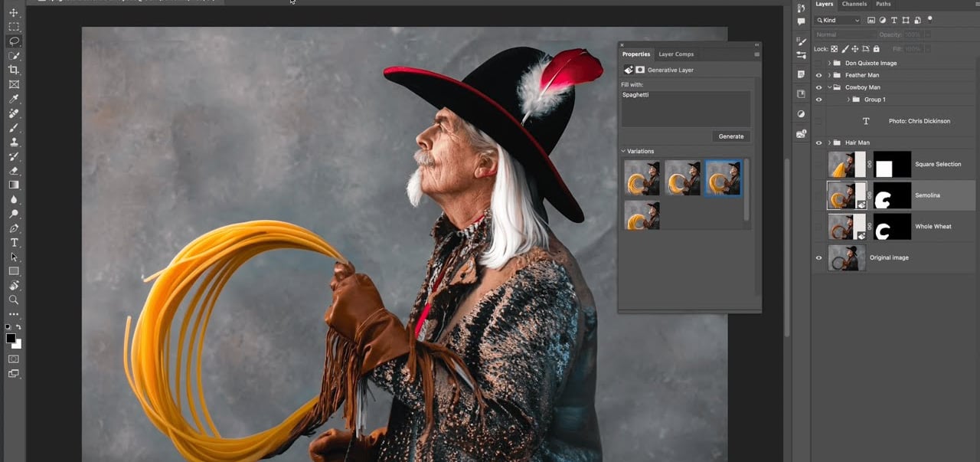980x462 pixels.
Task: Select the Pen tool
Action: tap(14, 228)
